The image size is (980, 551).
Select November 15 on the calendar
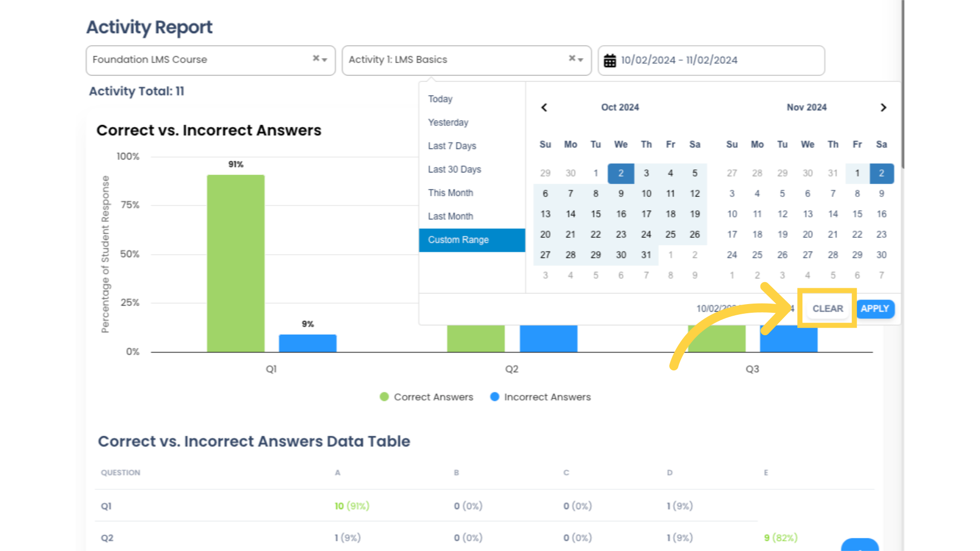[857, 214]
